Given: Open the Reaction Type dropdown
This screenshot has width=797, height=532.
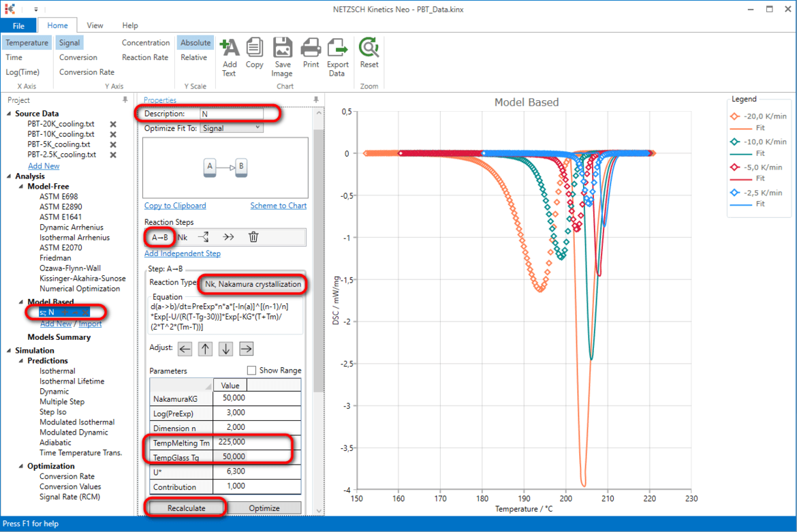Looking at the screenshot, I should point(253,284).
